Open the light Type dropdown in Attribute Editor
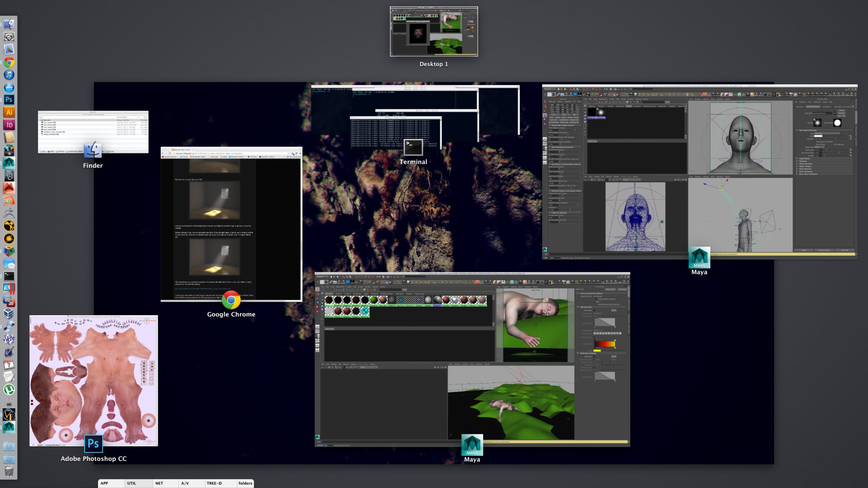This screenshot has height=488, width=868. coord(826,133)
